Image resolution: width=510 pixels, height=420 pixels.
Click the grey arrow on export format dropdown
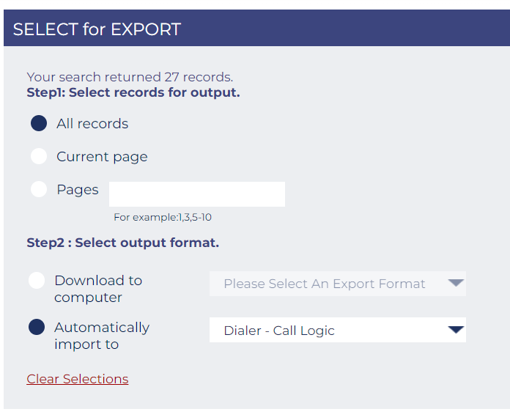(456, 283)
